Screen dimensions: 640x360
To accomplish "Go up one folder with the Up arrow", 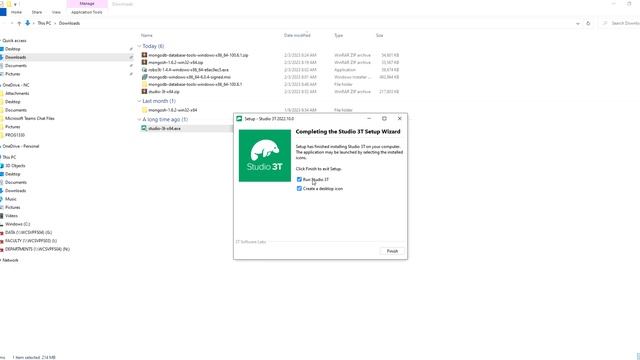I will pos(19,23).
